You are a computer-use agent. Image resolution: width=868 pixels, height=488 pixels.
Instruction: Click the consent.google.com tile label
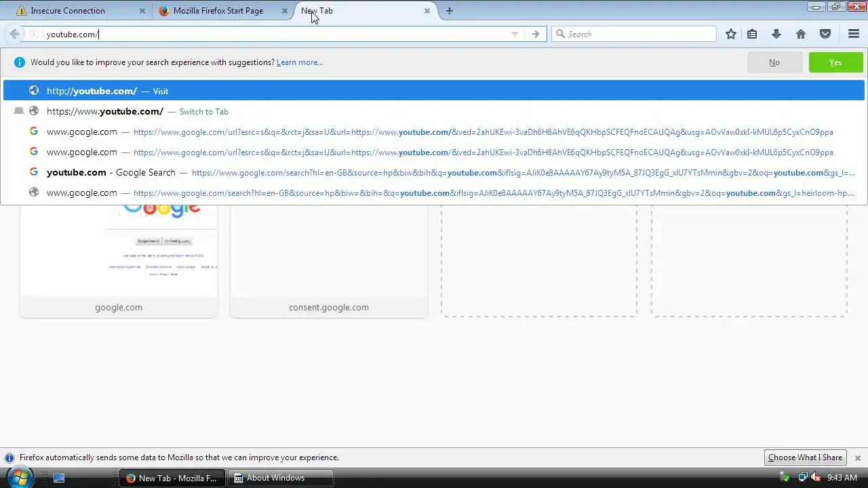click(329, 307)
